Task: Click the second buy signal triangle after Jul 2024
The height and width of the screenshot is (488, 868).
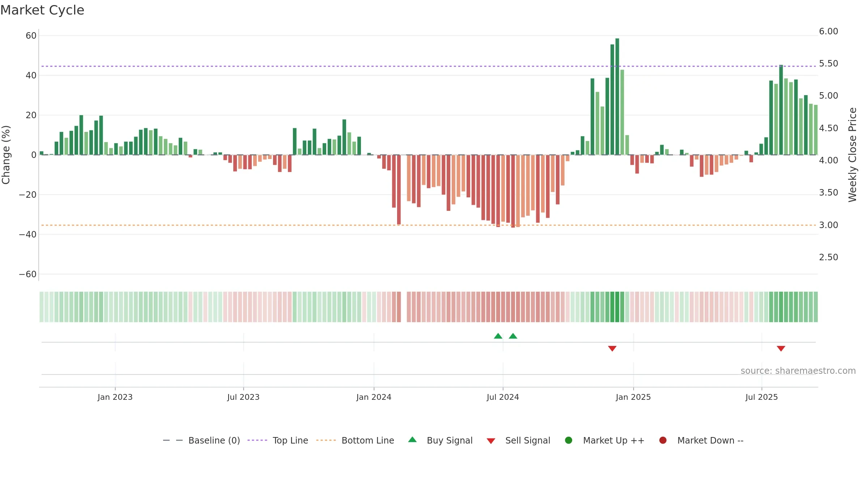Action: (513, 336)
